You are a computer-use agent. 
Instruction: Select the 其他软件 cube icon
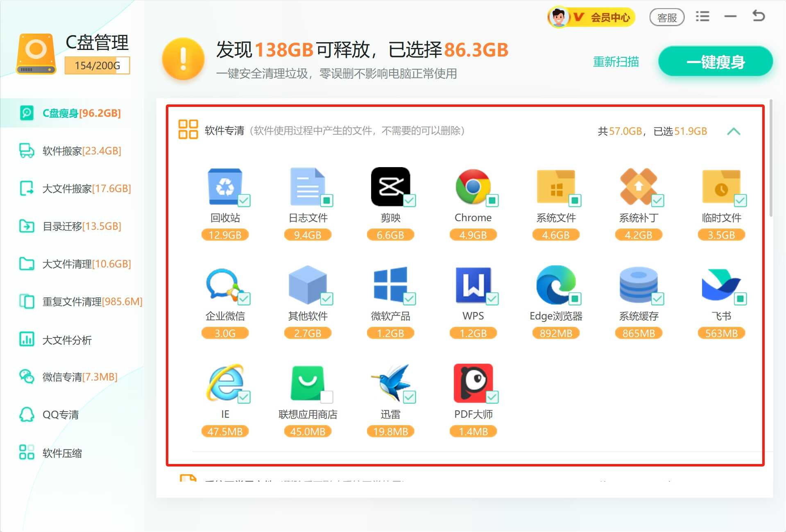(308, 285)
